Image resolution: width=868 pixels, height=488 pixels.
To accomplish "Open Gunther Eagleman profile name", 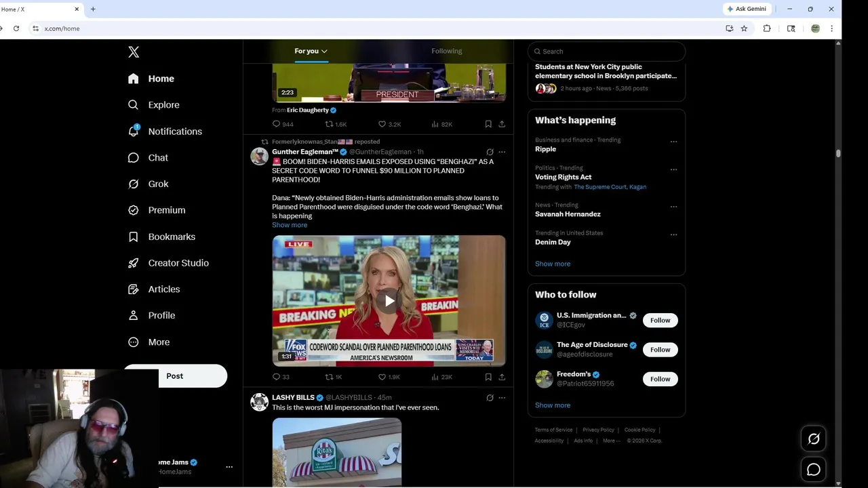I will 304,152.
